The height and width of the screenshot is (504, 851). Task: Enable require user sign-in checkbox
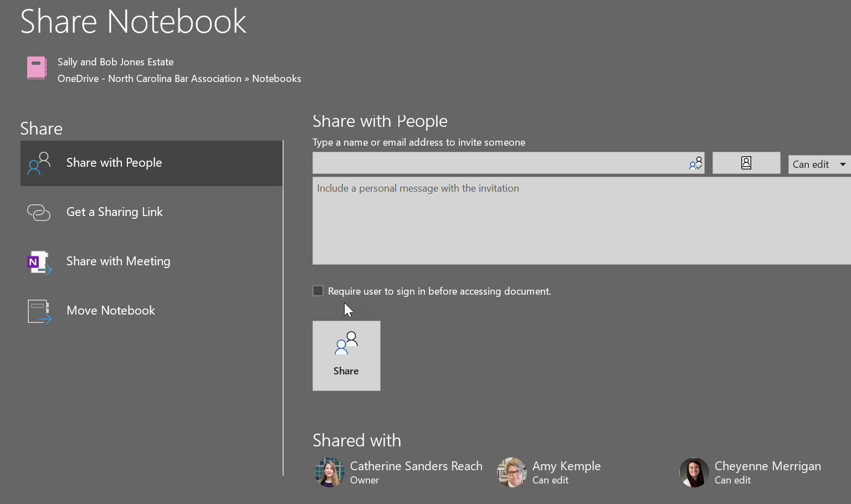point(318,291)
